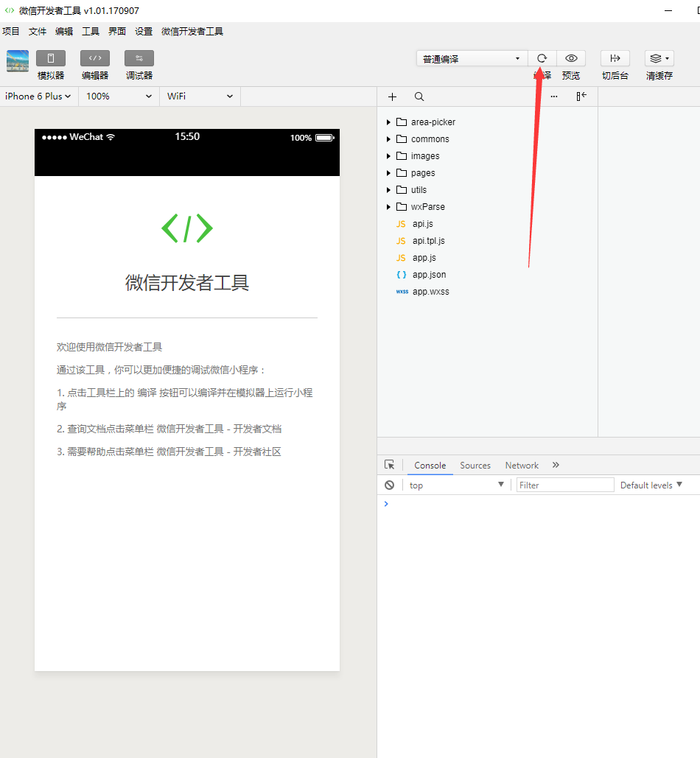700x758 pixels.
Task: Click the search icon in file panel
Action: [419, 96]
